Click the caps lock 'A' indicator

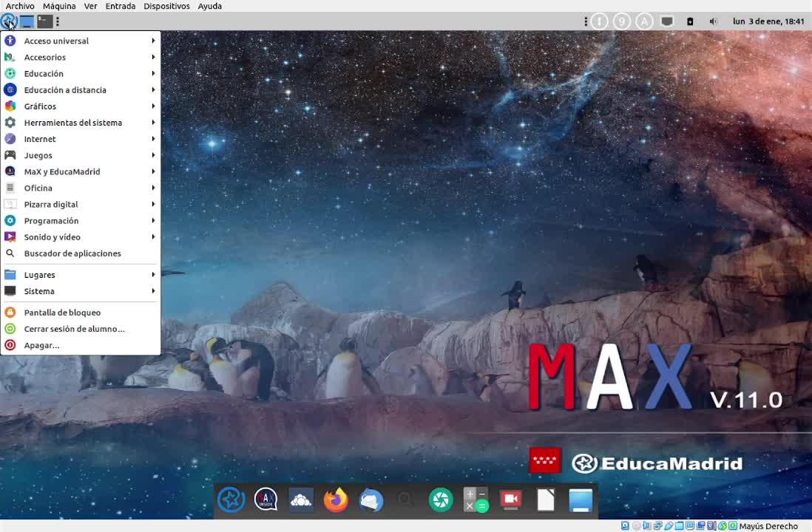pyautogui.click(x=644, y=21)
